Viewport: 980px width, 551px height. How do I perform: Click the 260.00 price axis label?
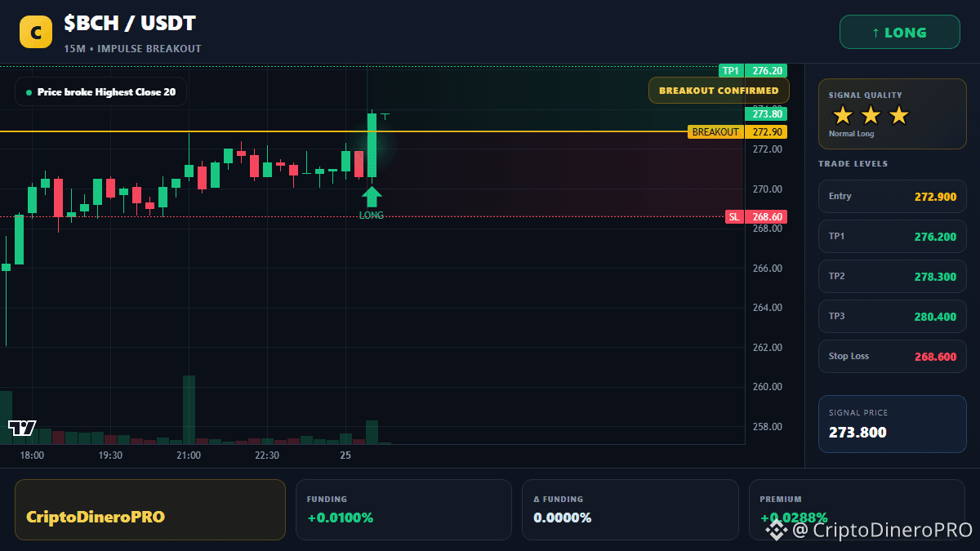click(767, 387)
